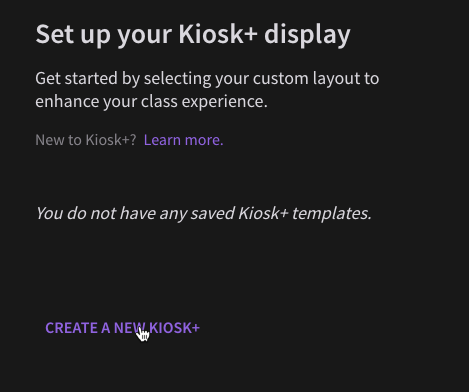Screen dimensions: 469x392
Task: Click the 'Get started by selecting' description text
Action: [207, 90]
